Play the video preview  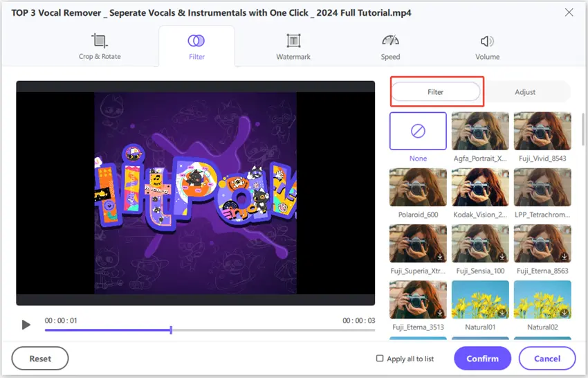click(x=26, y=325)
